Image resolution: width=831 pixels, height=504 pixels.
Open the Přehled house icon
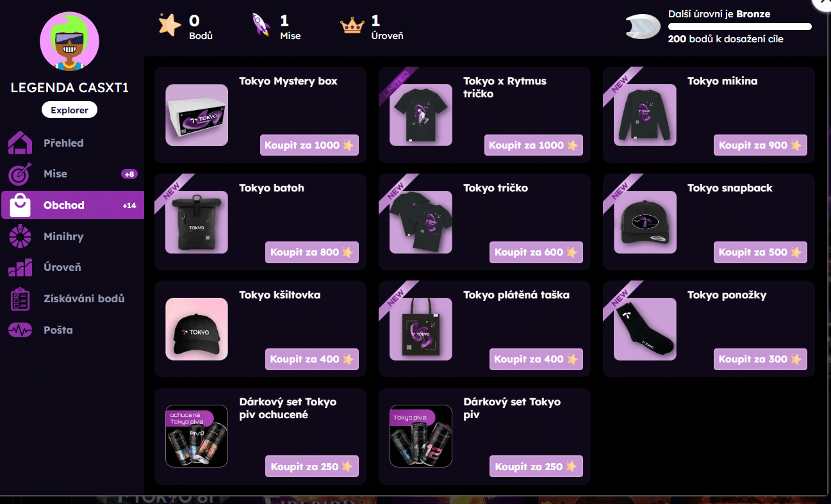pyautogui.click(x=20, y=143)
